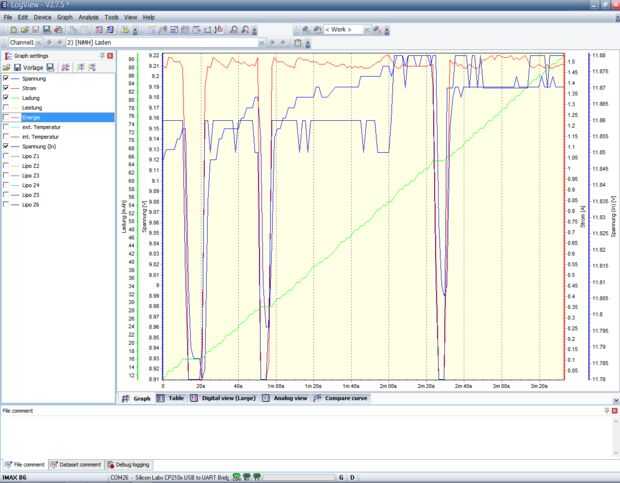Click the Open file folder icon
Screen dimensions: 620x483
point(25,30)
